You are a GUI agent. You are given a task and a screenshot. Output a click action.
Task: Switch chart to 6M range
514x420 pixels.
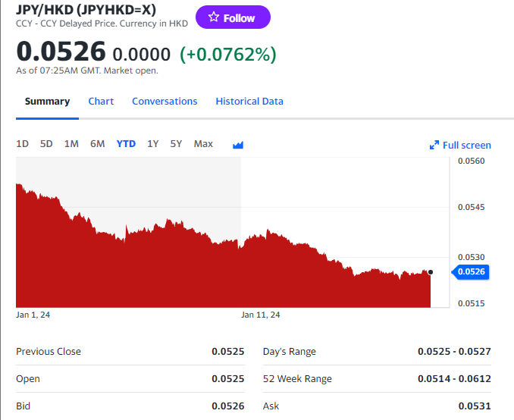[97, 144]
